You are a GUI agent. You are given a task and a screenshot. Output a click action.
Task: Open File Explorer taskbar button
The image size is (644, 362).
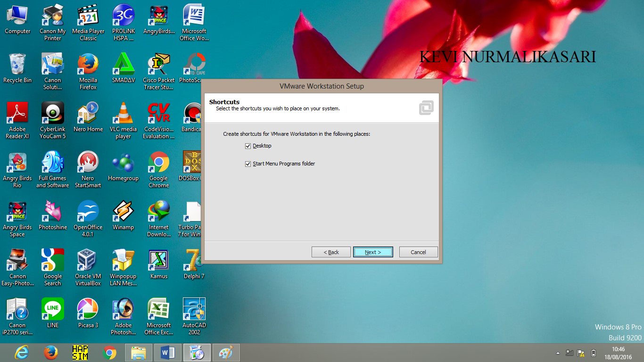pos(139,353)
